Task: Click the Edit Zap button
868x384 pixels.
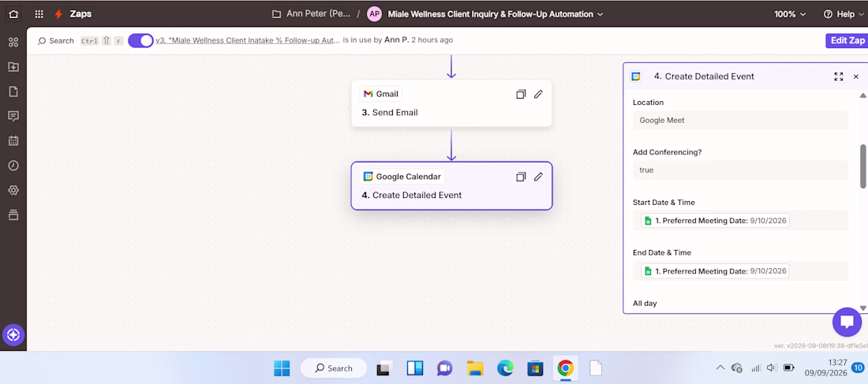Action: [x=846, y=41]
